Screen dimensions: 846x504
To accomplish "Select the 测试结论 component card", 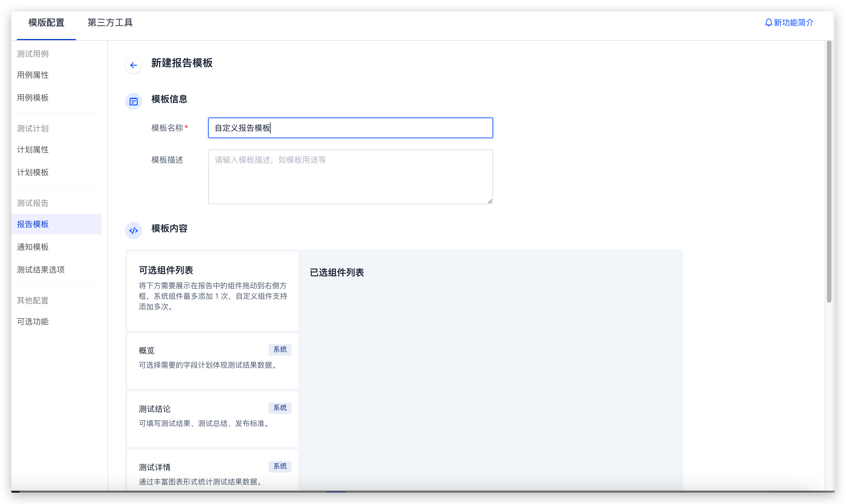I will (x=213, y=419).
